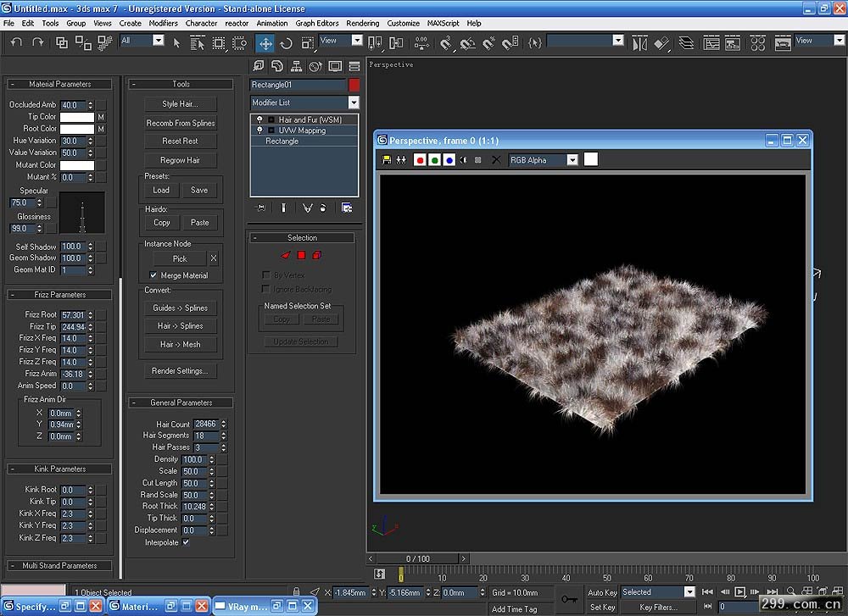
Task: Open the Modify command panel tab
Action: 277,66
